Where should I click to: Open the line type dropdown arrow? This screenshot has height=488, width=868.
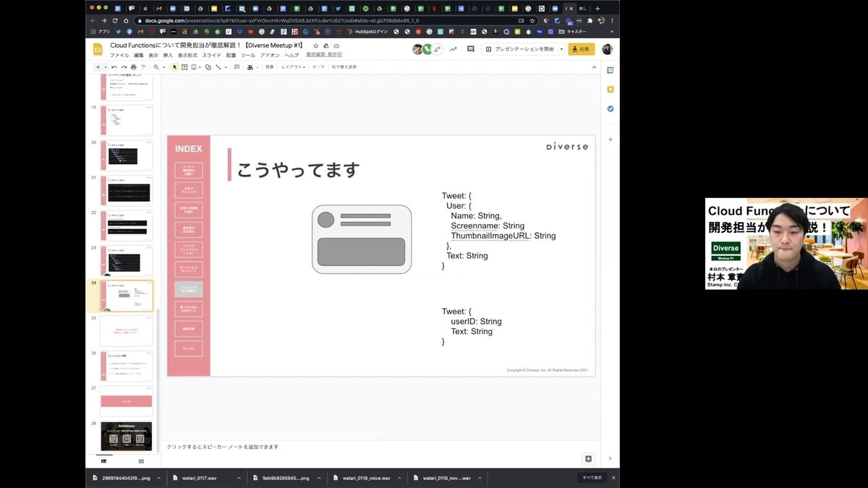226,67
